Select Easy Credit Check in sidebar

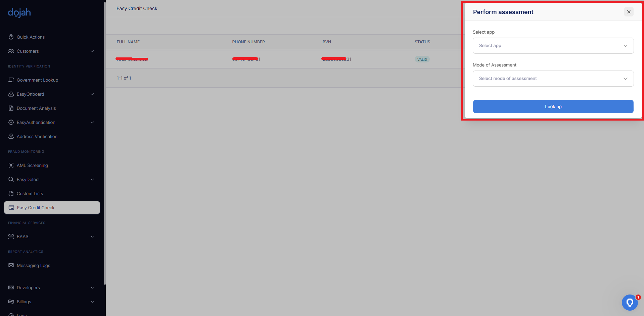52,208
